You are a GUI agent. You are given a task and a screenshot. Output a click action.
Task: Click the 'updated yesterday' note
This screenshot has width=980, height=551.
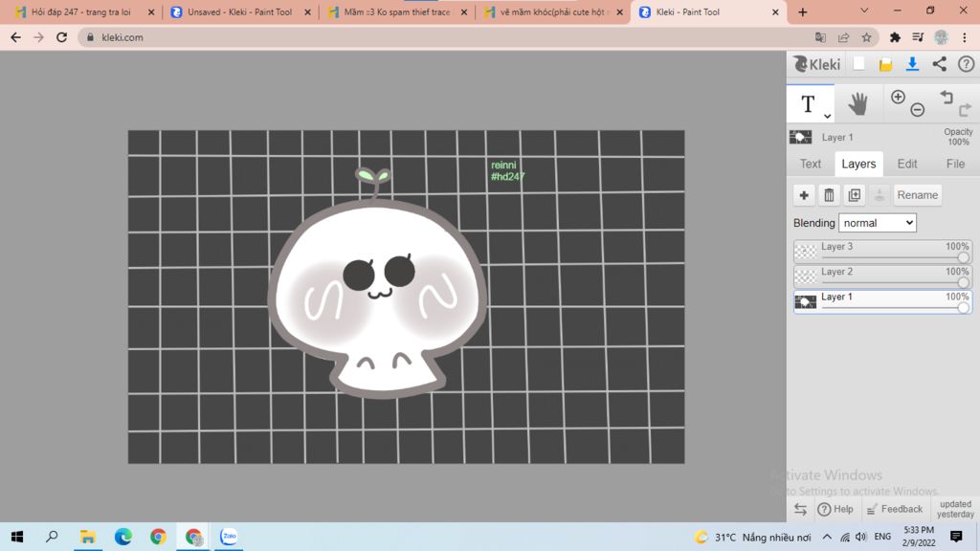point(956,509)
